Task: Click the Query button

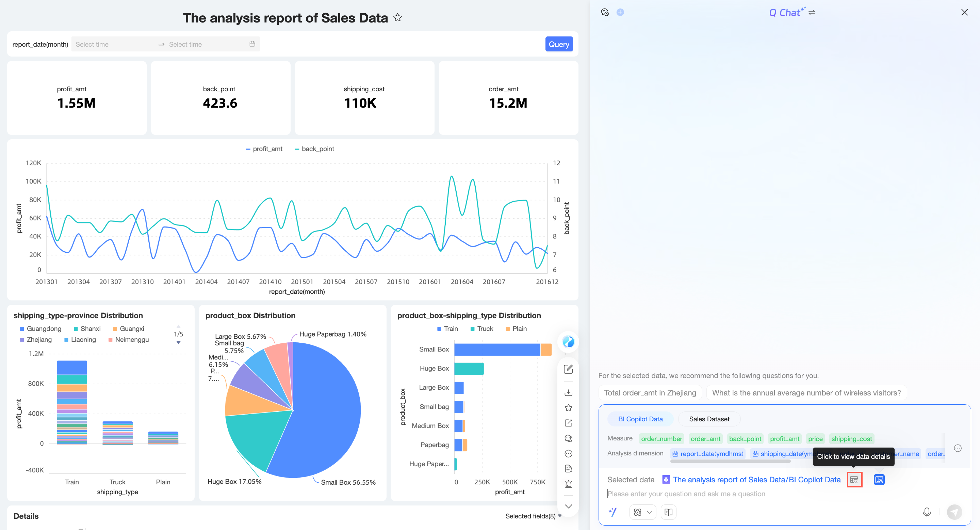Action: pyautogui.click(x=558, y=44)
